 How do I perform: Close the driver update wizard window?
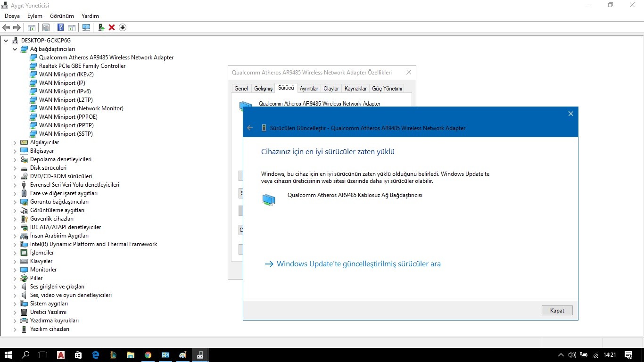point(570,114)
